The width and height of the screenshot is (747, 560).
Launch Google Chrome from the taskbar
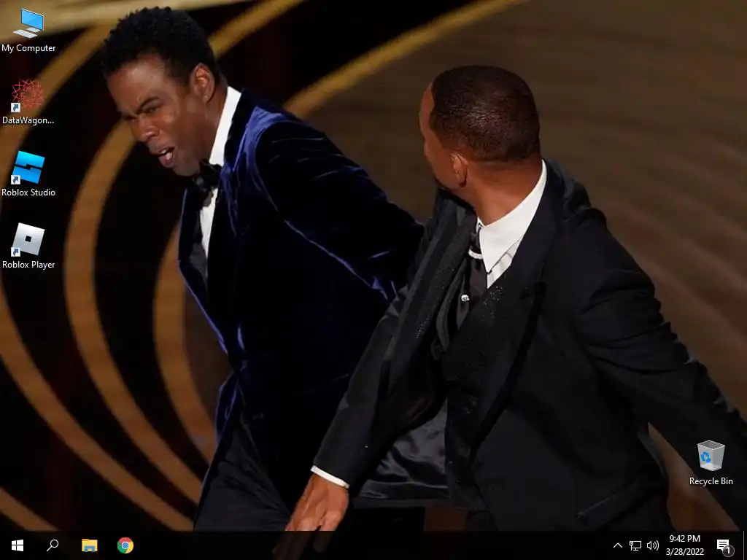point(125,545)
